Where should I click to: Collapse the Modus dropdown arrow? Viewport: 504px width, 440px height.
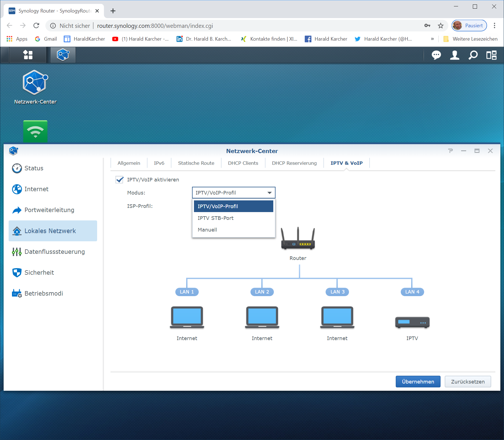coord(269,193)
